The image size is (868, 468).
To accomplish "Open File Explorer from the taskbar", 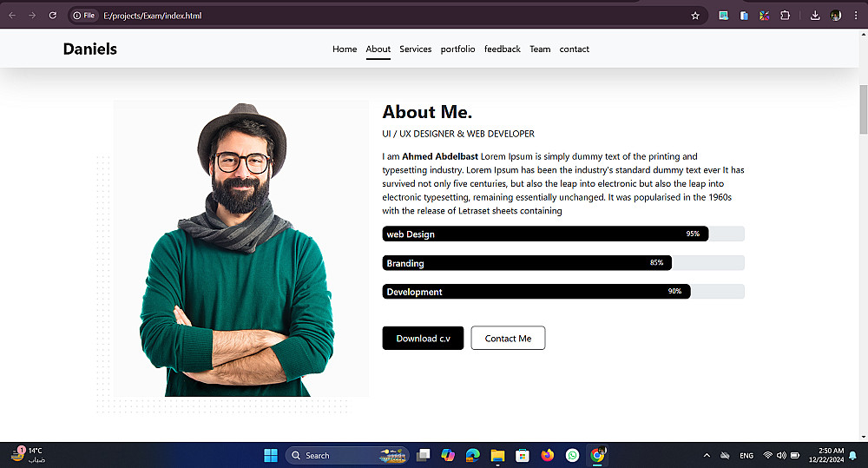I will click(497, 455).
